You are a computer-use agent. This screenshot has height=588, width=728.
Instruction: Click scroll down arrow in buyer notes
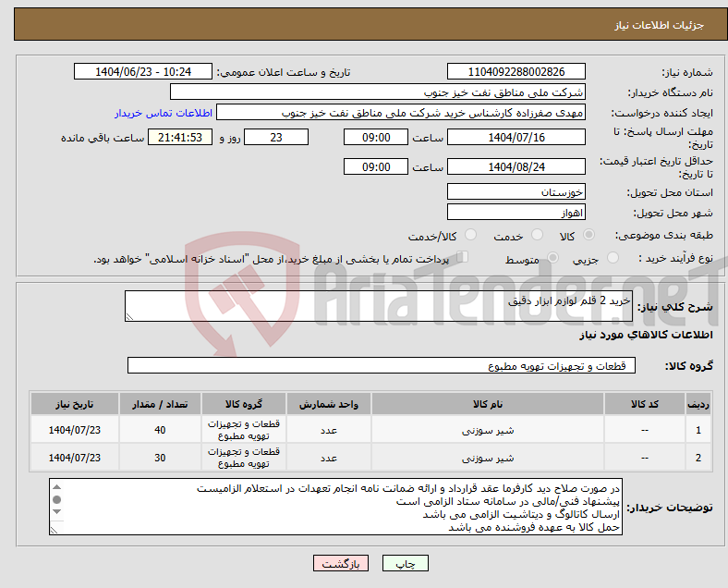pos(56,512)
